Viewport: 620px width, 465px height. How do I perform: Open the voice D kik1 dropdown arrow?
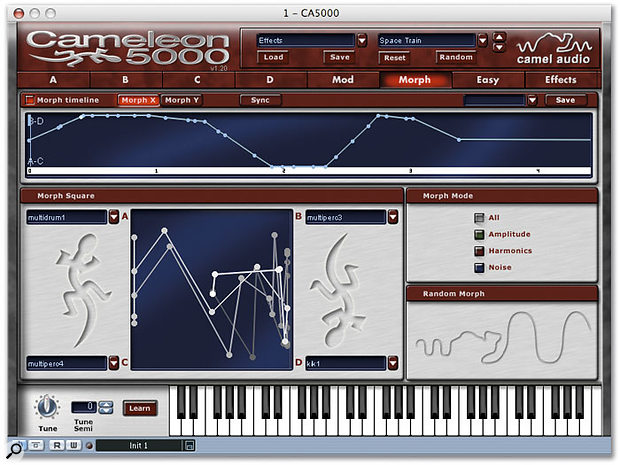393,363
